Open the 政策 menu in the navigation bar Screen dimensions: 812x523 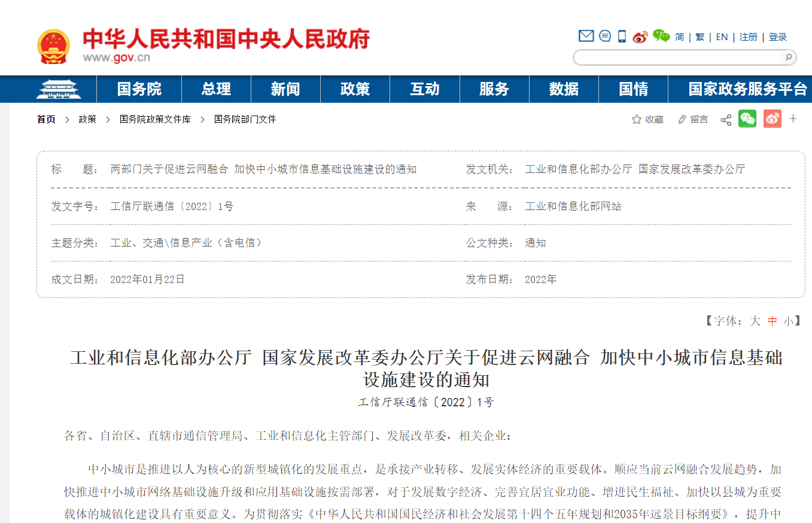(x=355, y=89)
